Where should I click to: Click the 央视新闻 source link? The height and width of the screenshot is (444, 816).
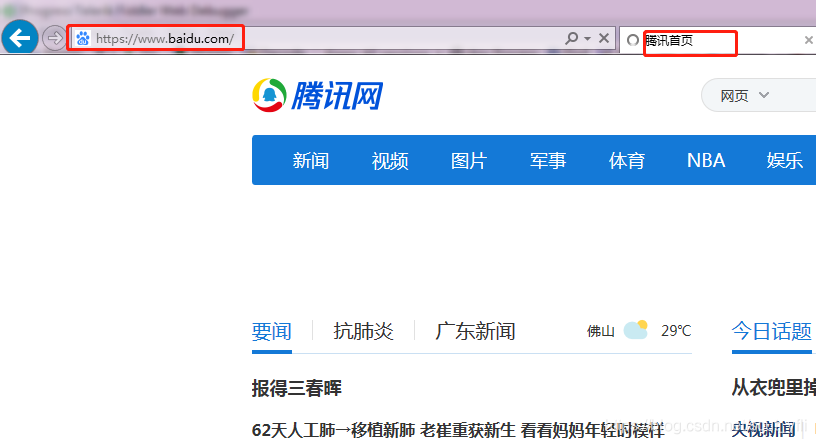click(763, 429)
